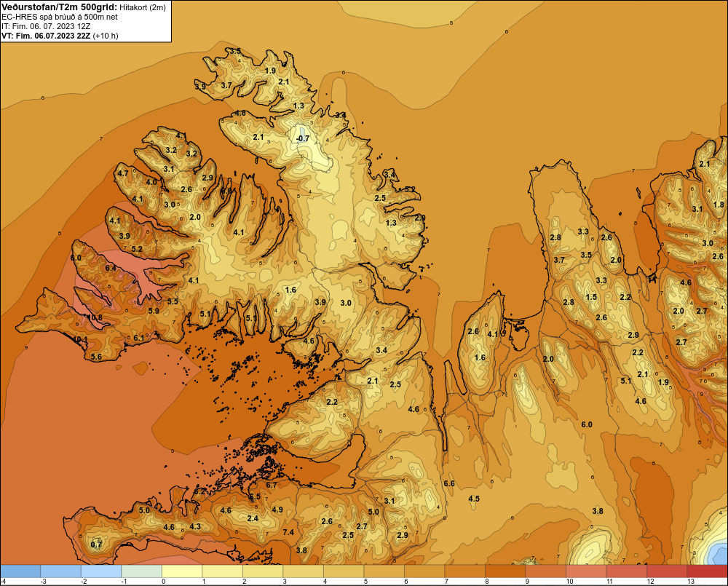The width and height of the screenshot is (728, 586).
Task: Click the 7.4 temperature value
Action: tap(288, 532)
